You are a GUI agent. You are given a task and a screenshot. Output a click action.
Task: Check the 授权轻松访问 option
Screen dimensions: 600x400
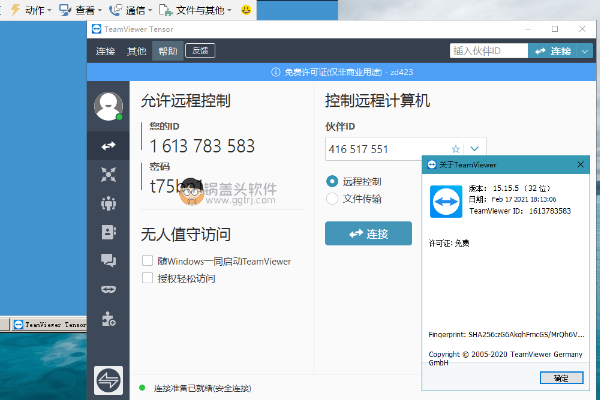147,278
